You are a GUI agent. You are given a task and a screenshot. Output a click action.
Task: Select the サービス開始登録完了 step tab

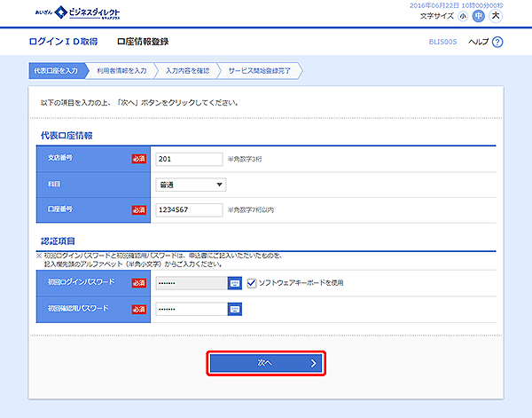coord(260,71)
